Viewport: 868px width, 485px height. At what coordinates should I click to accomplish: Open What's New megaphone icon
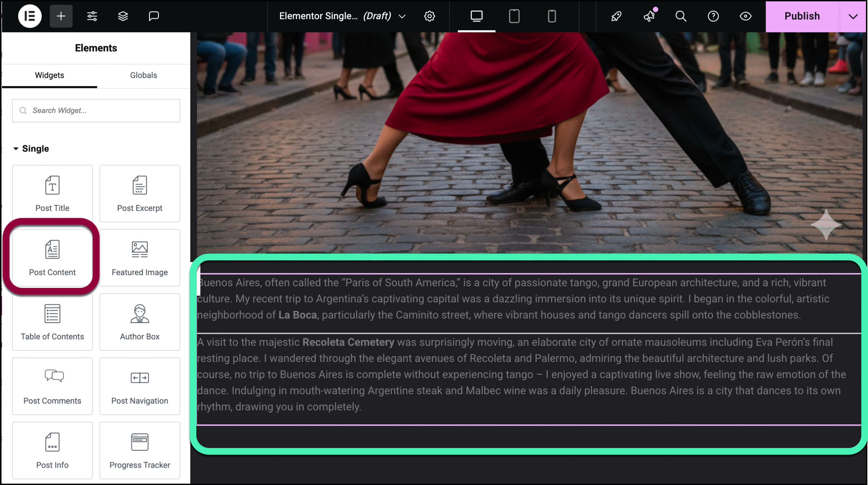pyautogui.click(x=649, y=16)
